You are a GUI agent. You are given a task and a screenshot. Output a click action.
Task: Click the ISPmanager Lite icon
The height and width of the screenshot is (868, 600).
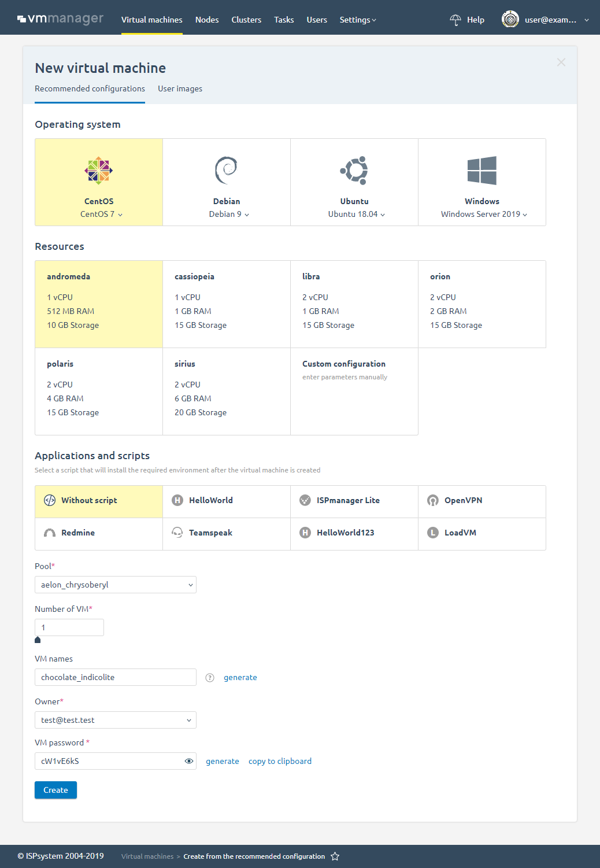(x=305, y=500)
